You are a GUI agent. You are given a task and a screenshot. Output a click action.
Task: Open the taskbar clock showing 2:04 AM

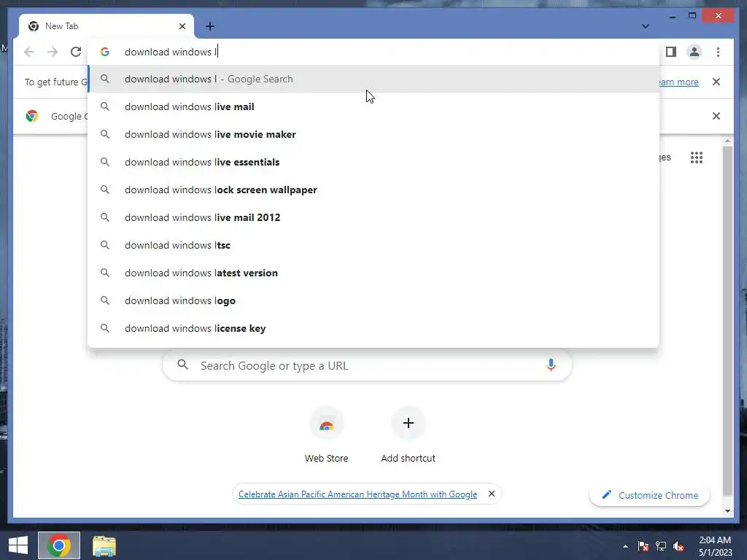coord(715,546)
